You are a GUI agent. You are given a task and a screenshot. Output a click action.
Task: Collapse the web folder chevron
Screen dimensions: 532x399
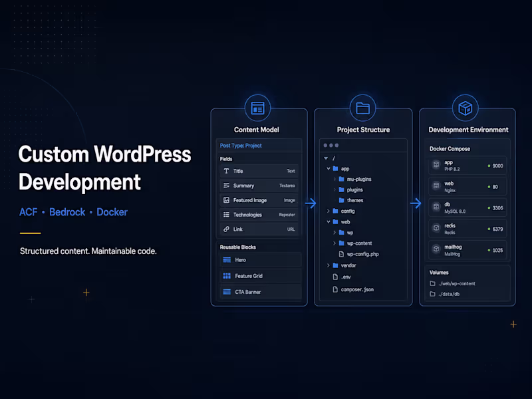pos(329,222)
